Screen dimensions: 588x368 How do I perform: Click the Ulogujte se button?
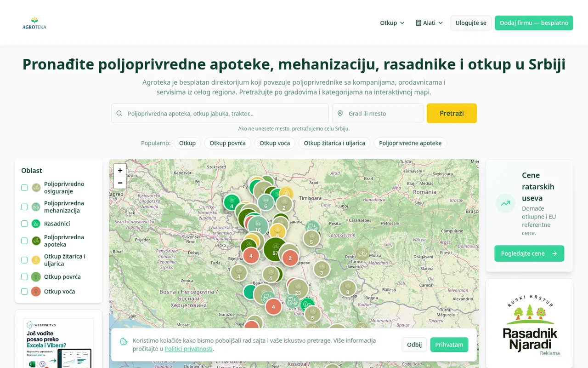(x=471, y=23)
